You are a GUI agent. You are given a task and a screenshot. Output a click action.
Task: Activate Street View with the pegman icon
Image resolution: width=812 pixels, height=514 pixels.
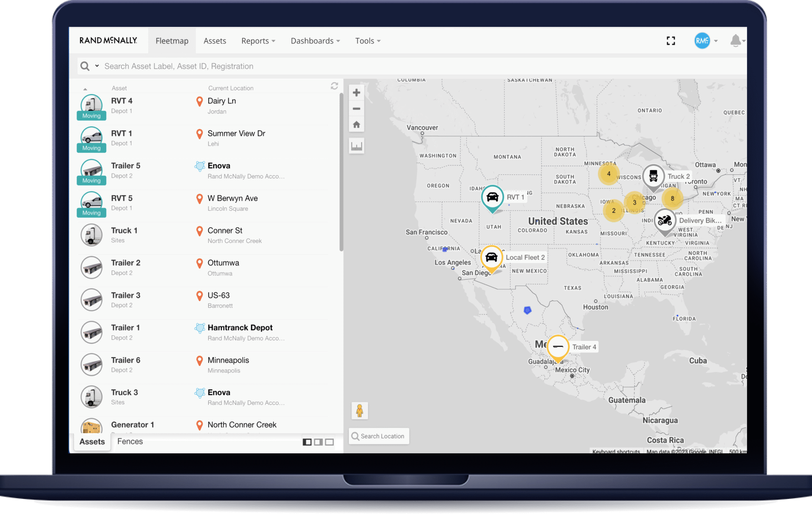tap(360, 411)
